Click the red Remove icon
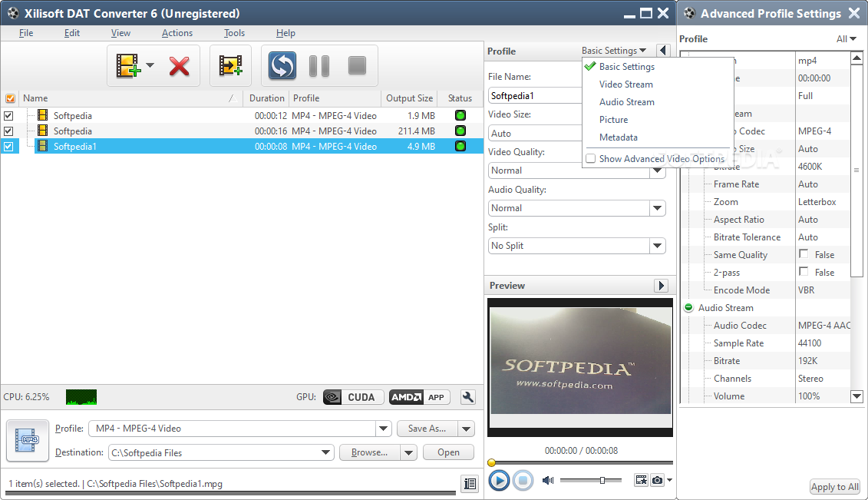Viewport: 868px width, 500px height. pyautogui.click(x=180, y=66)
